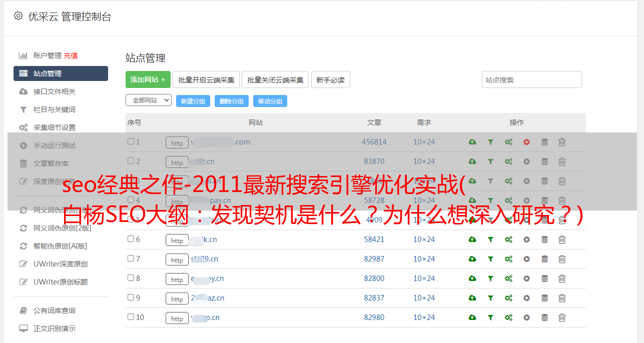644x343 pixels.
Task: Click the green 添加网站 + button
Action: tap(148, 79)
